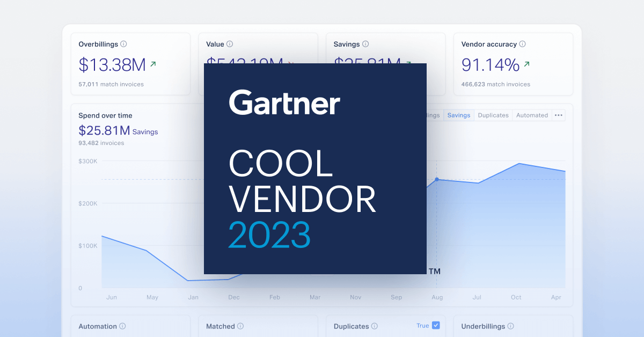Click the 57,011 match invoices text
This screenshot has width=644, height=337.
pos(112,84)
